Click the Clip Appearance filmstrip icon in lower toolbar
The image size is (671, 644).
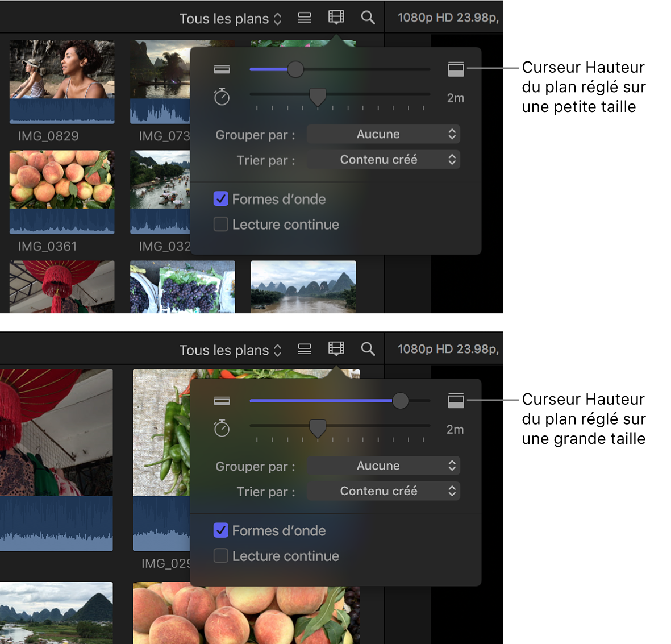click(336, 349)
